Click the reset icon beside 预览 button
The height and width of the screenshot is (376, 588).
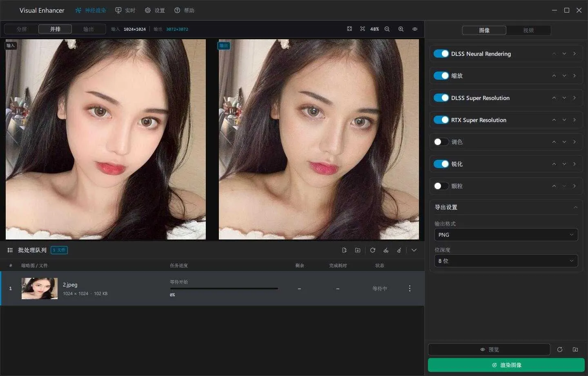click(x=560, y=349)
